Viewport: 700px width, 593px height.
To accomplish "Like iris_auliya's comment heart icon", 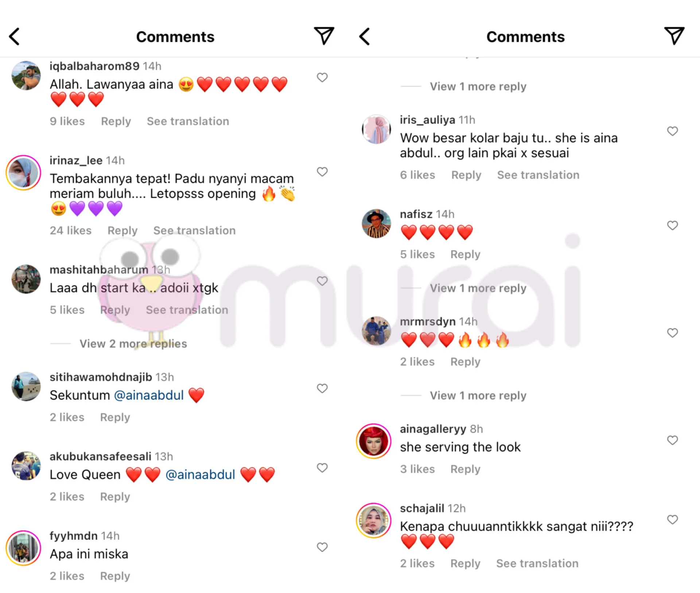I will (x=672, y=131).
